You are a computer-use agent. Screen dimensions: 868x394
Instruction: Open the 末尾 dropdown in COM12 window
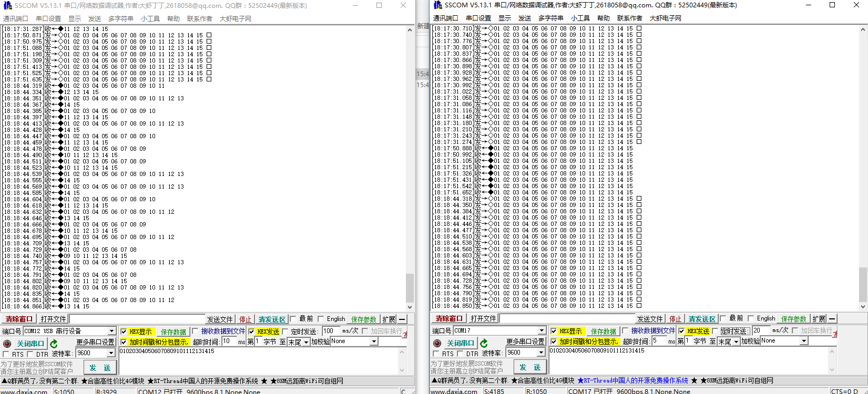click(306, 342)
